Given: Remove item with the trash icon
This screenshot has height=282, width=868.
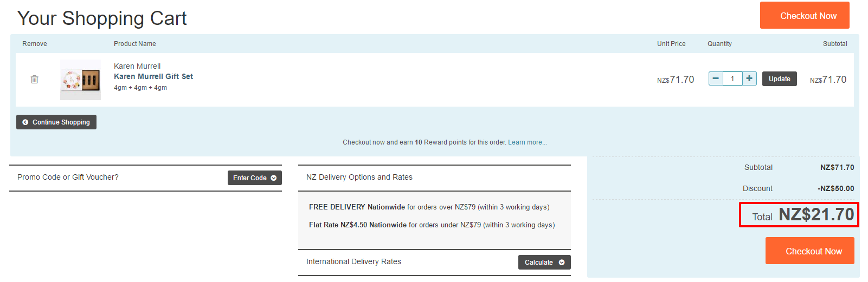Looking at the screenshot, I should click(35, 79).
